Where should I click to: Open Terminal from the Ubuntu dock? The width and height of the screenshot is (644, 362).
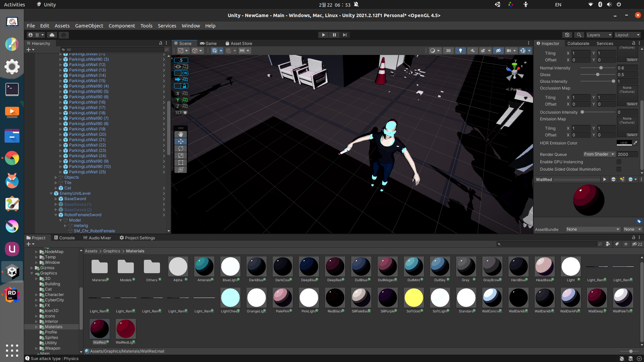(12, 89)
